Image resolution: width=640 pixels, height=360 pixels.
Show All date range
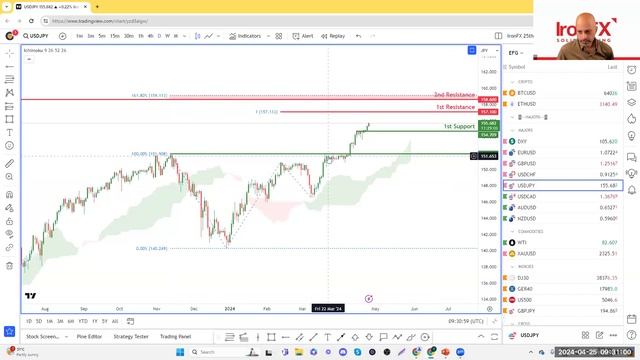115,321
